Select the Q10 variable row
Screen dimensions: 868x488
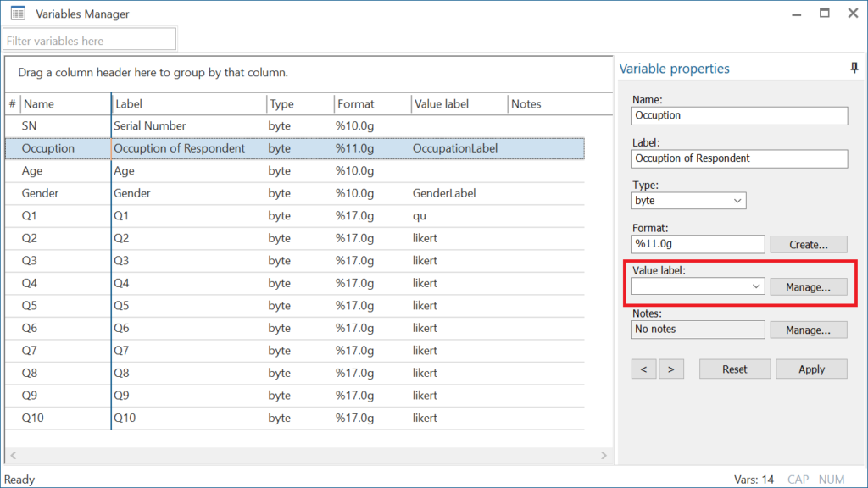point(294,418)
